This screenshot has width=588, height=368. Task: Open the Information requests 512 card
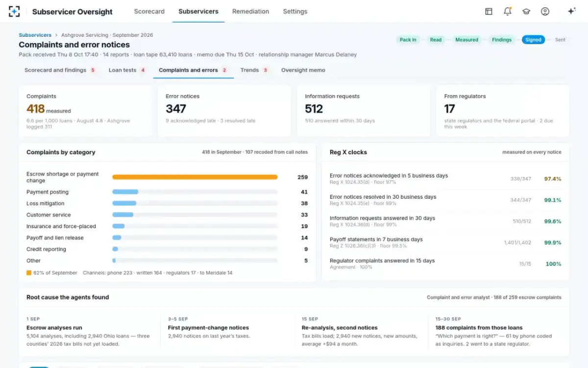point(364,111)
